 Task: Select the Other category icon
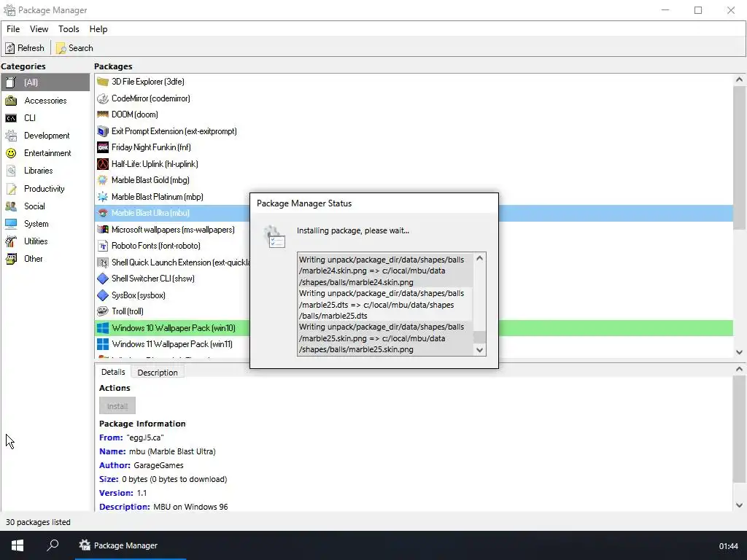click(11, 259)
